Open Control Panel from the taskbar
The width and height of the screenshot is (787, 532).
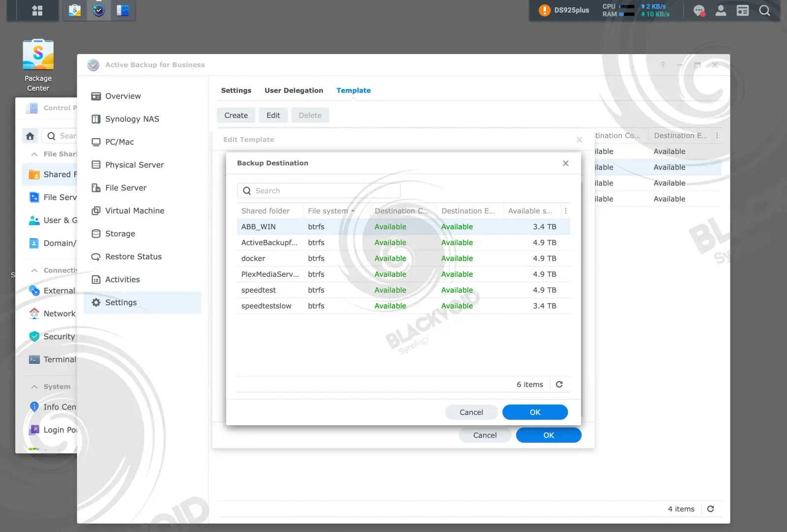click(x=122, y=10)
